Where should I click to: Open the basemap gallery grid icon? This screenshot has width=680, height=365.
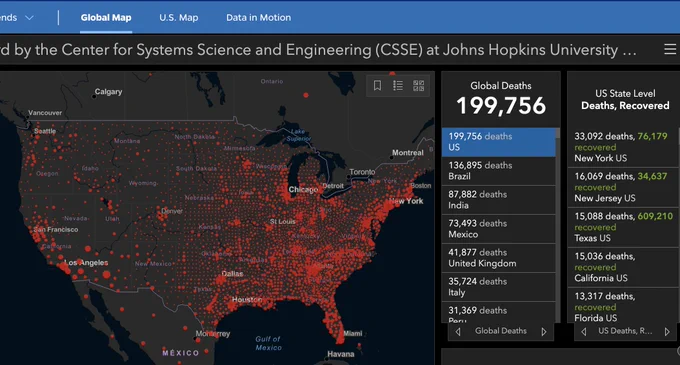pos(418,85)
